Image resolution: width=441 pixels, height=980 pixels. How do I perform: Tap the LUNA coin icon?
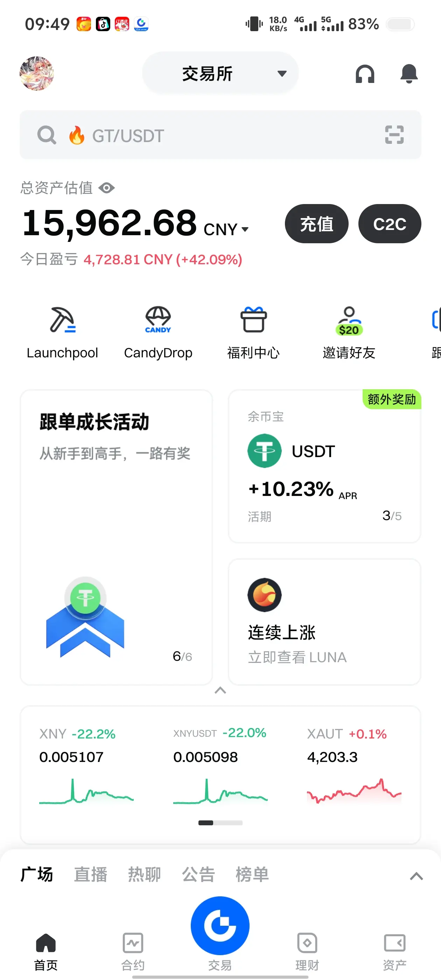coord(265,595)
